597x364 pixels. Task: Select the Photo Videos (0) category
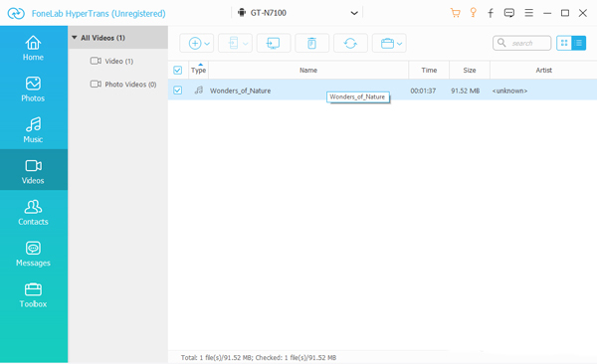[123, 85]
